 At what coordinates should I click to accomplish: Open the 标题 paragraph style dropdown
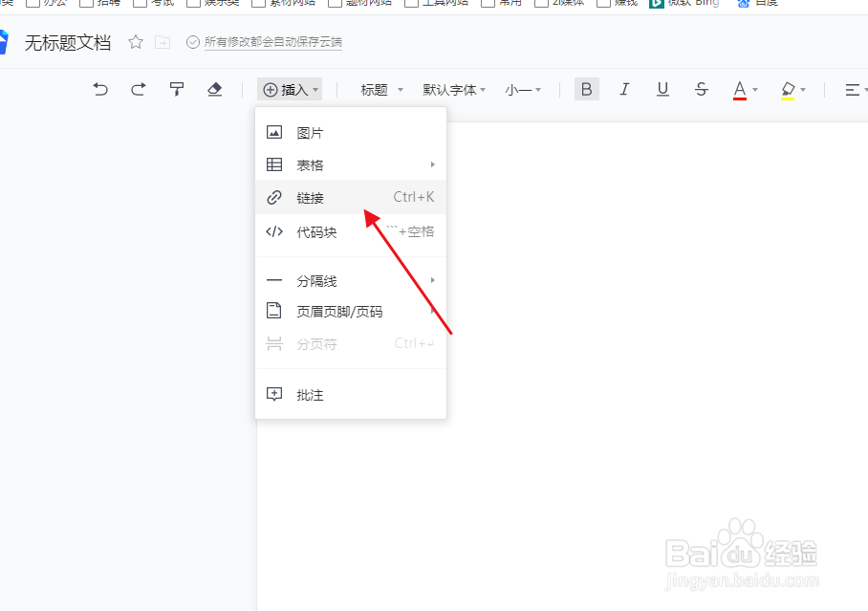coord(381,90)
